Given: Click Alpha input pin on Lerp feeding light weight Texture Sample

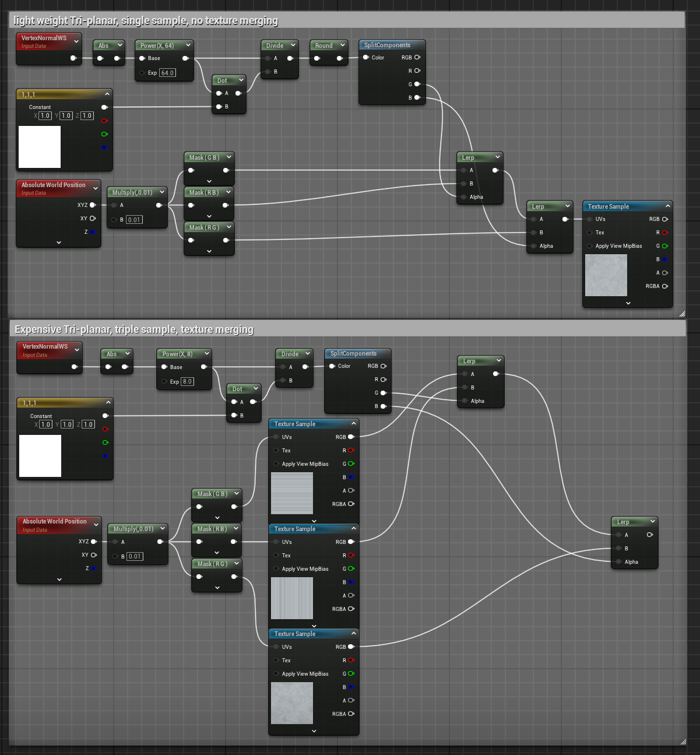Looking at the screenshot, I should point(533,246).
